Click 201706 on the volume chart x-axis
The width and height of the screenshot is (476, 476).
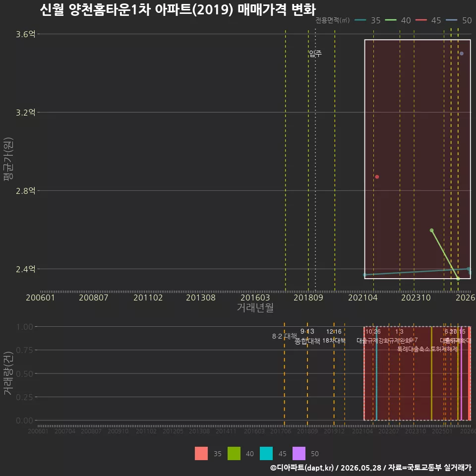tap(281, 431)
